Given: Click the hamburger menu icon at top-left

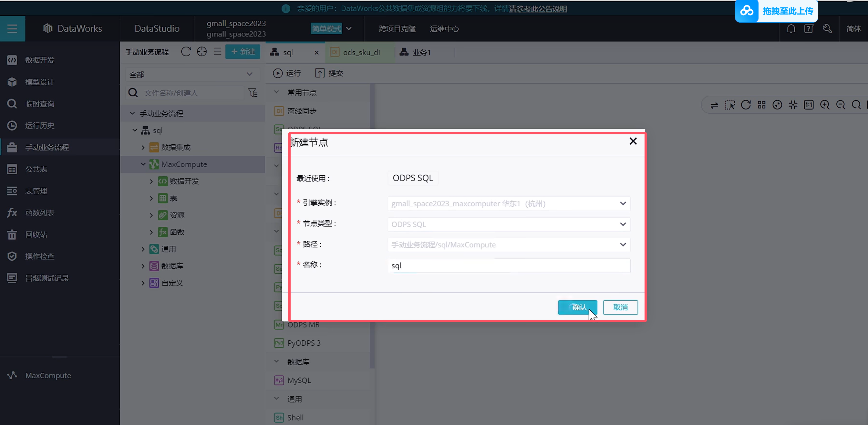Looking at the screenshot, I should tap(12, 29).
